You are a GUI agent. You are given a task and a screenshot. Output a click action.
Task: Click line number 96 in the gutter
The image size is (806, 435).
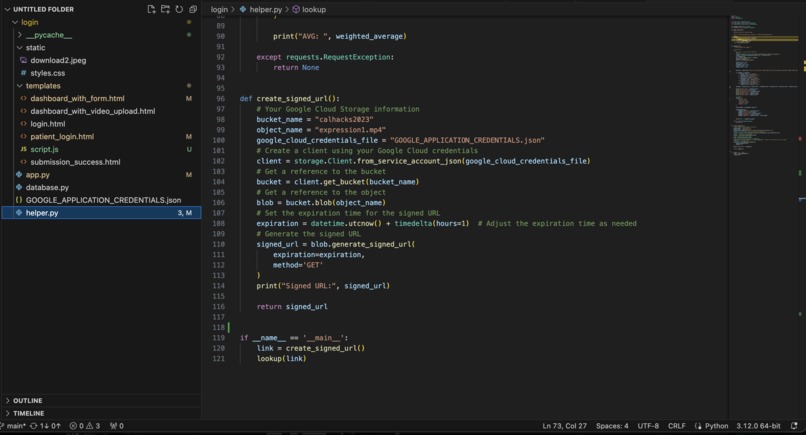[220, 99]
